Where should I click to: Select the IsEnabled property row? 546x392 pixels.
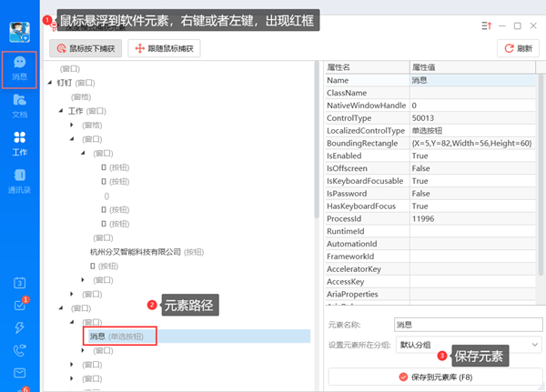(x=430, y=156)
